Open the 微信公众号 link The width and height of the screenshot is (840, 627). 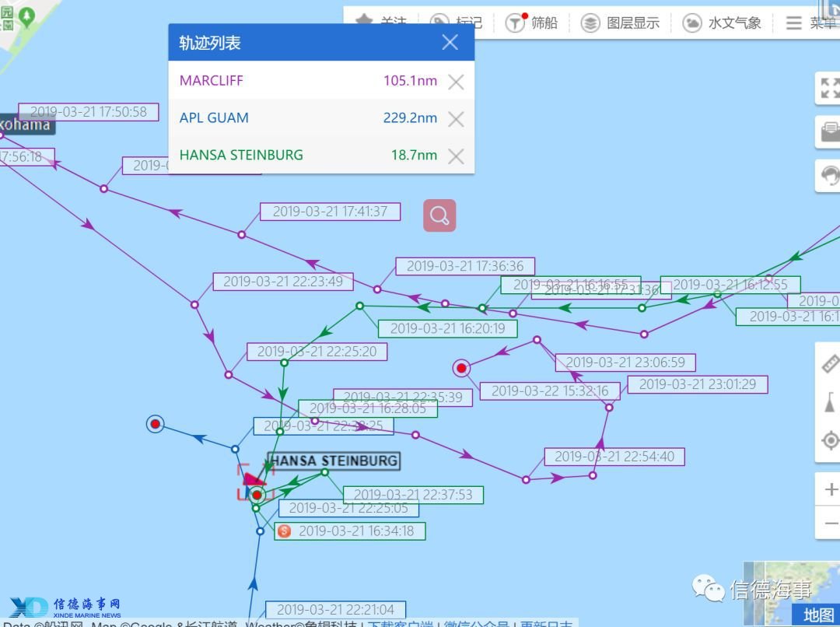pyautogui.click(x=476, y=624)
